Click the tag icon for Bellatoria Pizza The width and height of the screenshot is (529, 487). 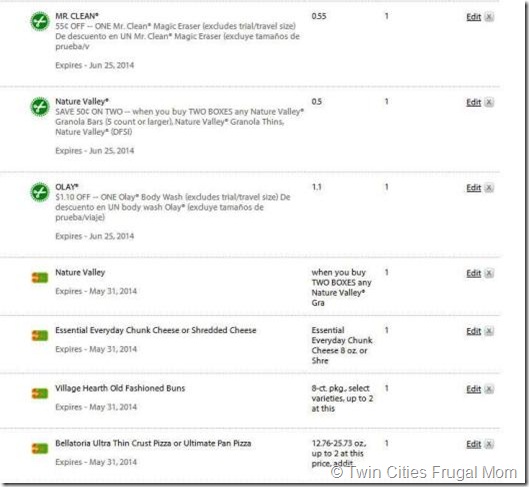pos(40,449)
